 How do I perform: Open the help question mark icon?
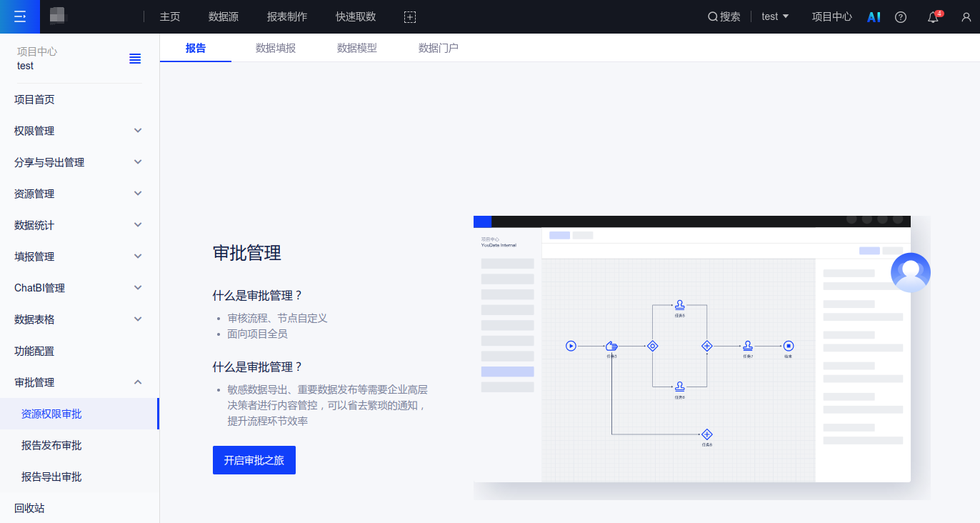coord(901,16)
